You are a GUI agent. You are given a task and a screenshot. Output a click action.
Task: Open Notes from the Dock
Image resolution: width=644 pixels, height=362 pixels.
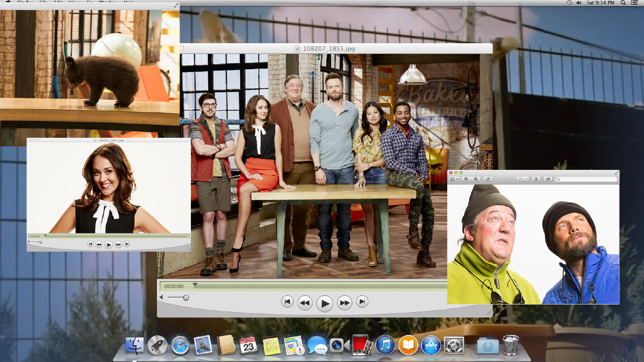[x=271, y=346]
